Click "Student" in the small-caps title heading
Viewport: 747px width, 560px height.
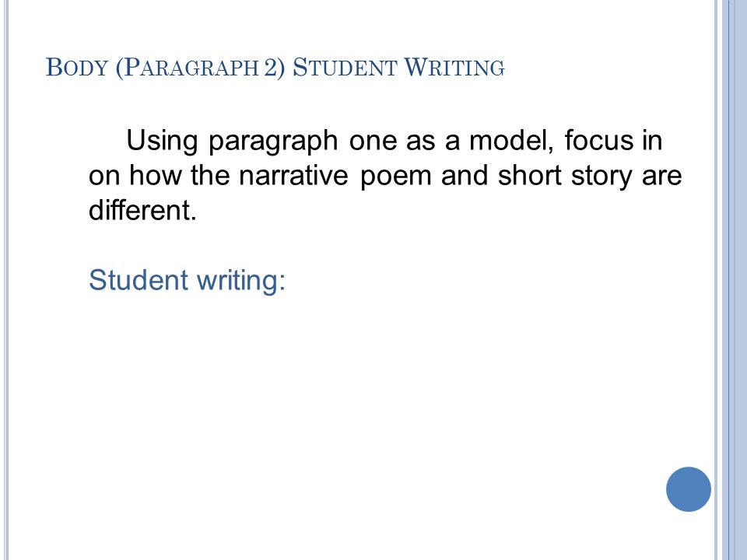344,67
